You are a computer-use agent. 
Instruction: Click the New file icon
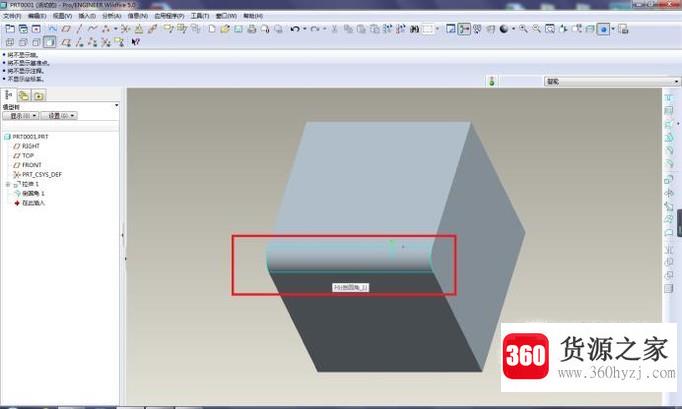click(x=212, y=29)
